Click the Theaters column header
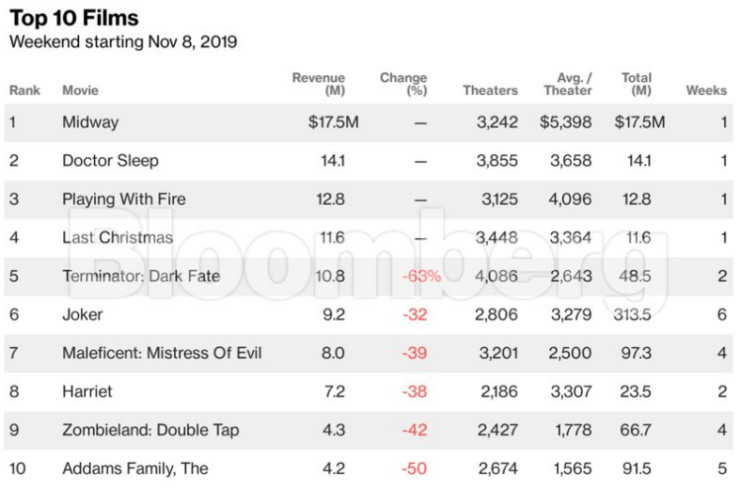Viewport: 740px width, 490px height. [x=490, y=91]
